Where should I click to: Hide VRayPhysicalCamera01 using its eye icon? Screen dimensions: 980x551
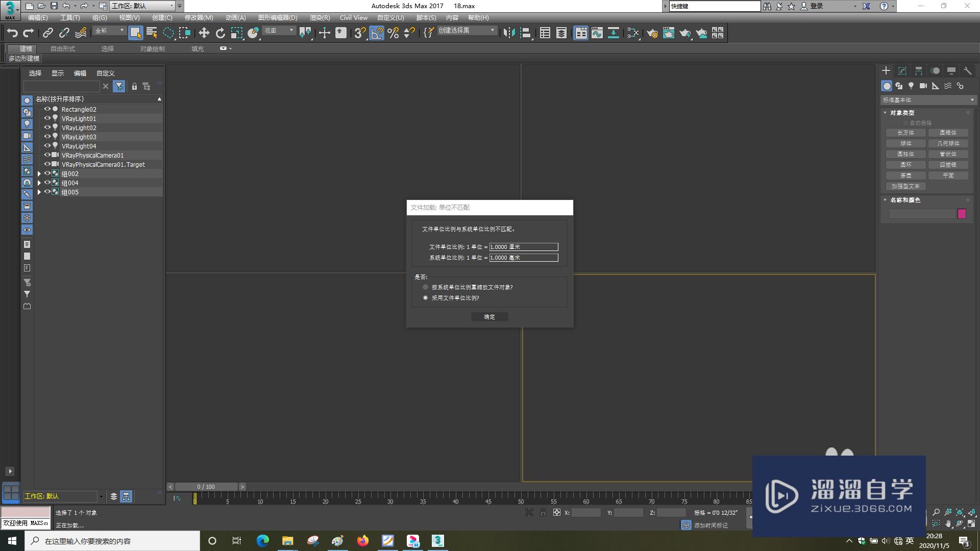tap(47, 155)
